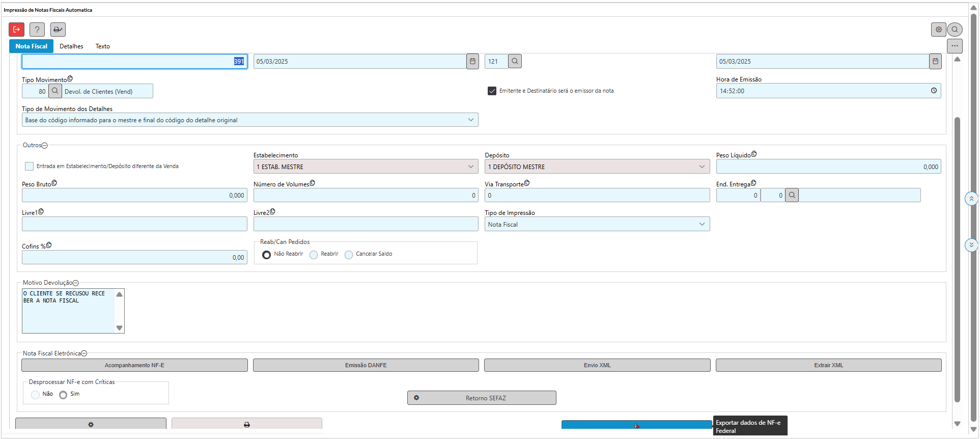Open help with the question mark icon

point(37,30)
